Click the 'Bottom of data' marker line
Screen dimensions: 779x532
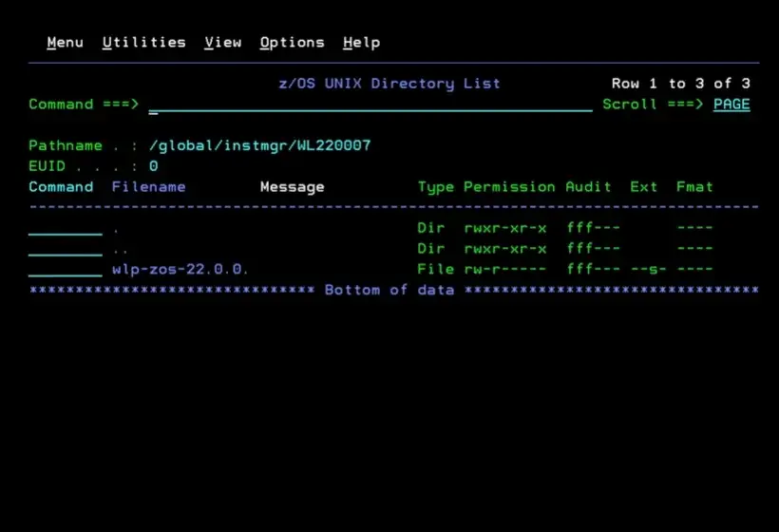tap(393, 290)
